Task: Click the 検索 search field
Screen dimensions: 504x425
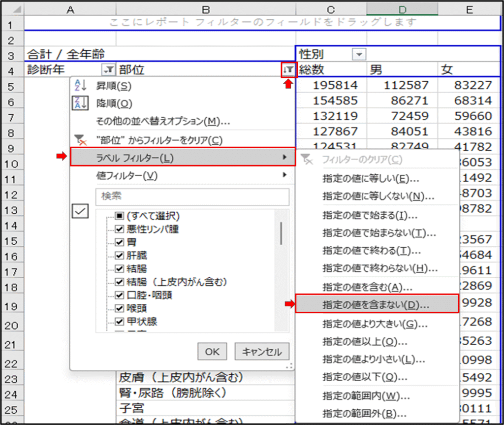Action: pyautogui.click(x=192, y=196)
